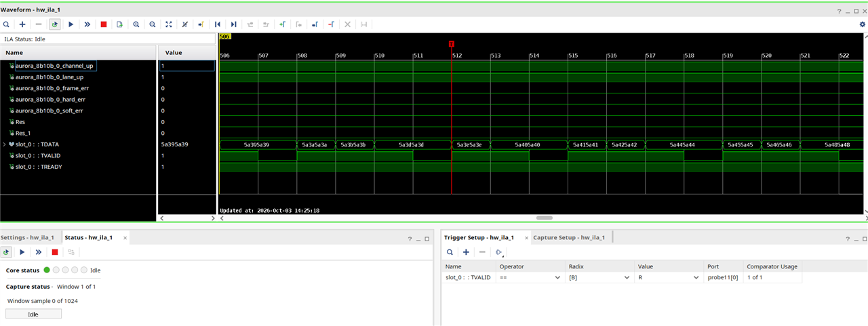Run trigger immediate in Status panel
The height and width of the screenshot is (326, 868).
[39, 252]
